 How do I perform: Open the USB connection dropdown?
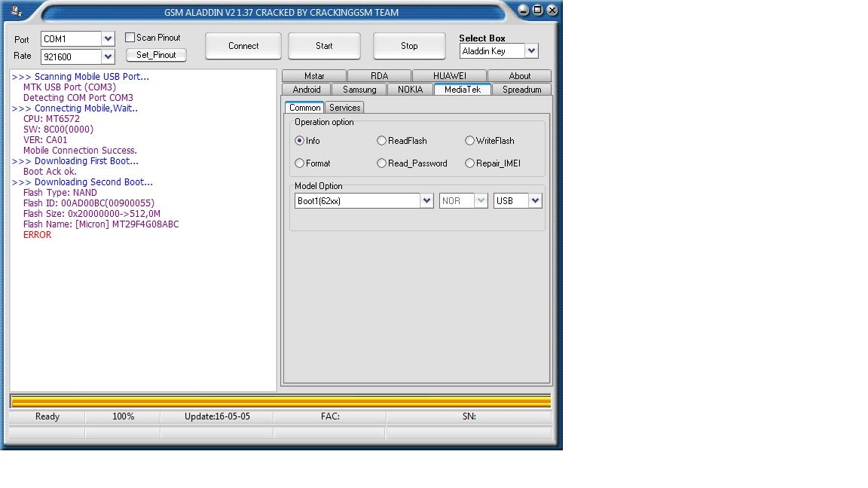coord(535,200)
